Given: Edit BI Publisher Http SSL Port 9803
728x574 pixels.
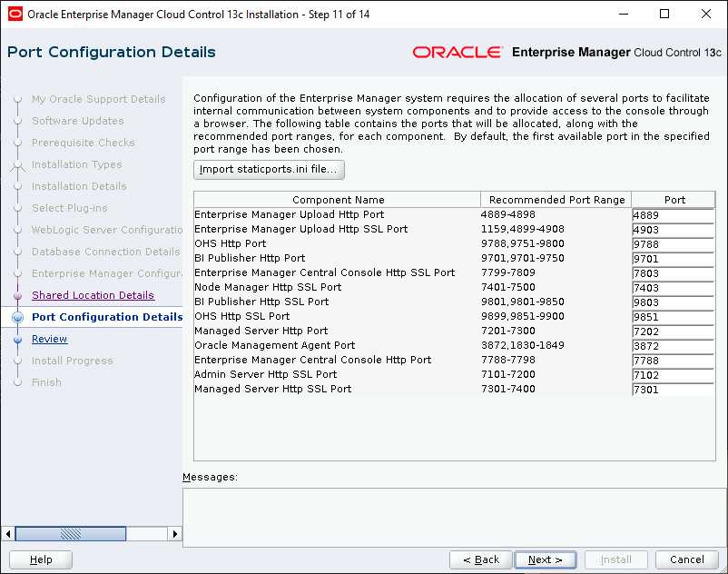Looking at the screenshot, I should pos(673,302).
